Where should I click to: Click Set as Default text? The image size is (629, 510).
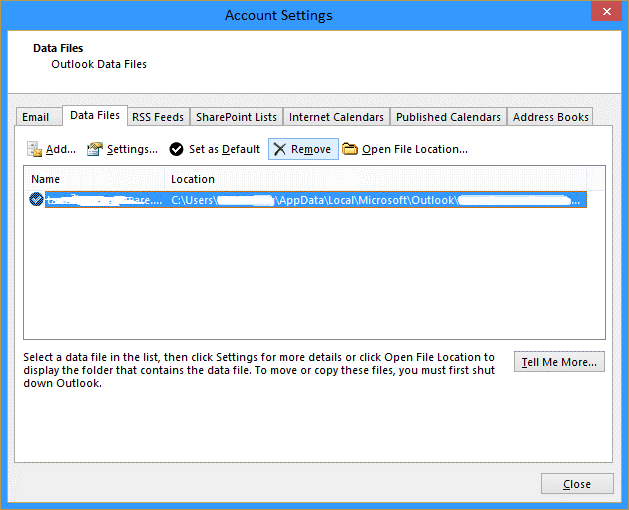[x=224, y=149]
